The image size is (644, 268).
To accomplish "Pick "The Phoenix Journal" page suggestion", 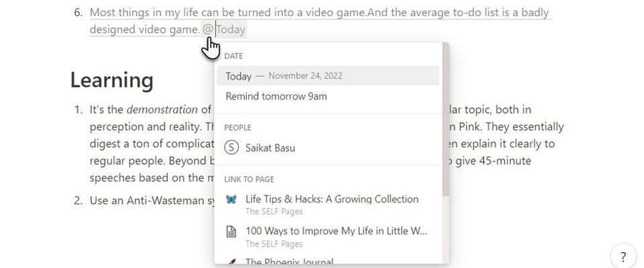I will 288,262.
